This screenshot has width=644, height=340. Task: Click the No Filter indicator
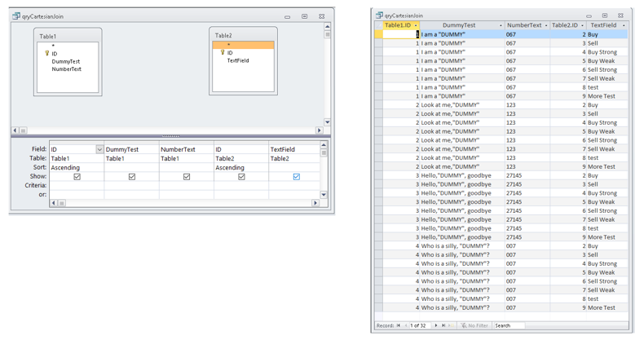(474, 325)
